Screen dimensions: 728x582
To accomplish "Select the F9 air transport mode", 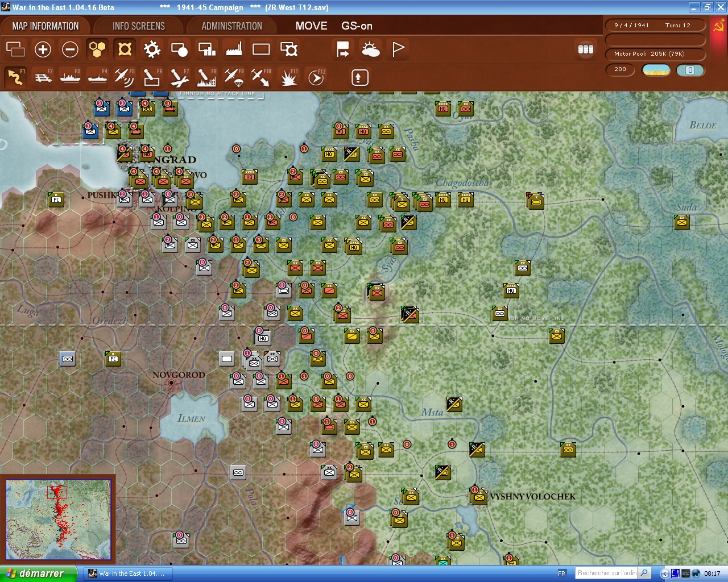I will pos(234,77).
